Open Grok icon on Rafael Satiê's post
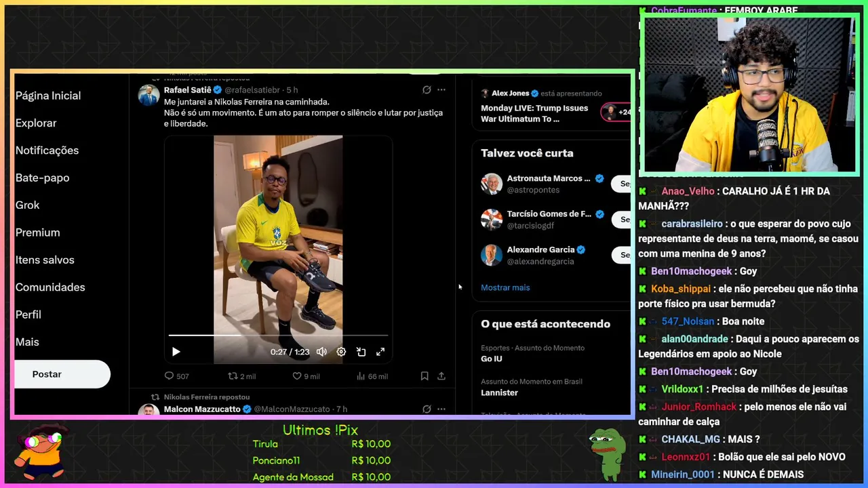Viewport: 868px width, 488px height. pos(427,89)
